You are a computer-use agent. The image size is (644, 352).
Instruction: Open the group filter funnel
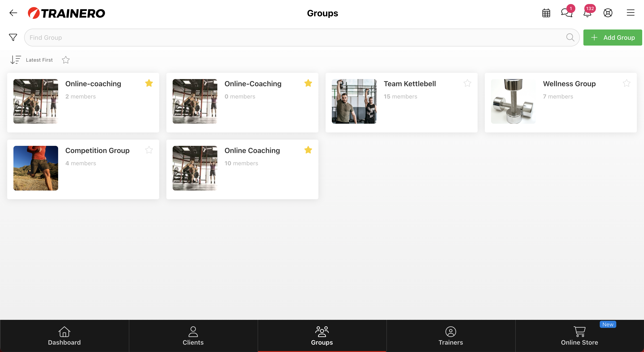(x=13, y=38)
